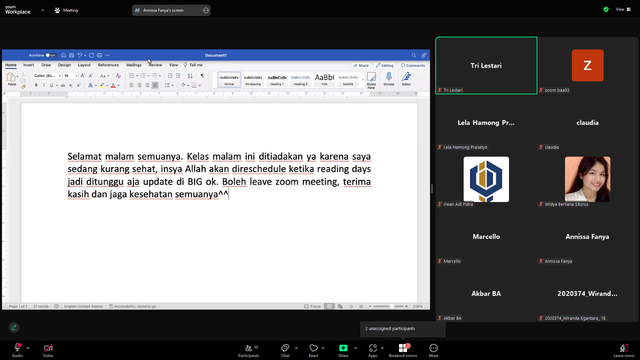Start video in Zoom toolbar

[x=48, y=350]
